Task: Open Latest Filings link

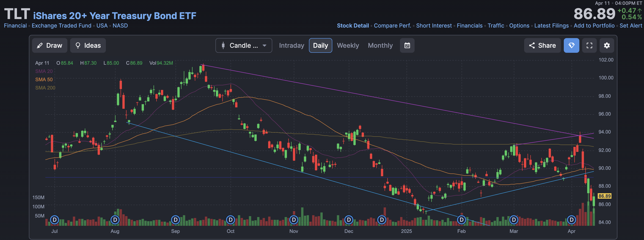Action: pos(551,26)
